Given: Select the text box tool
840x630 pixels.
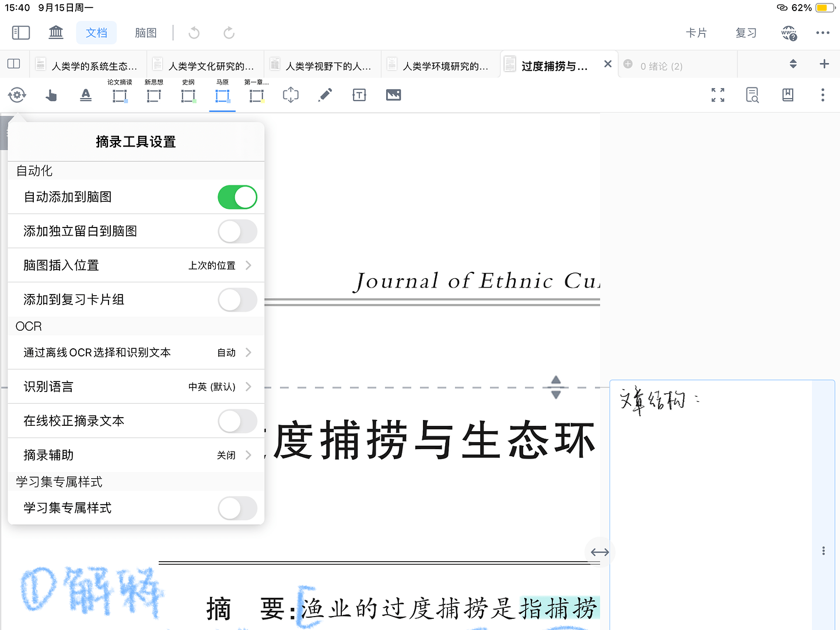Looking at the screenshot, I should [359, 95].
